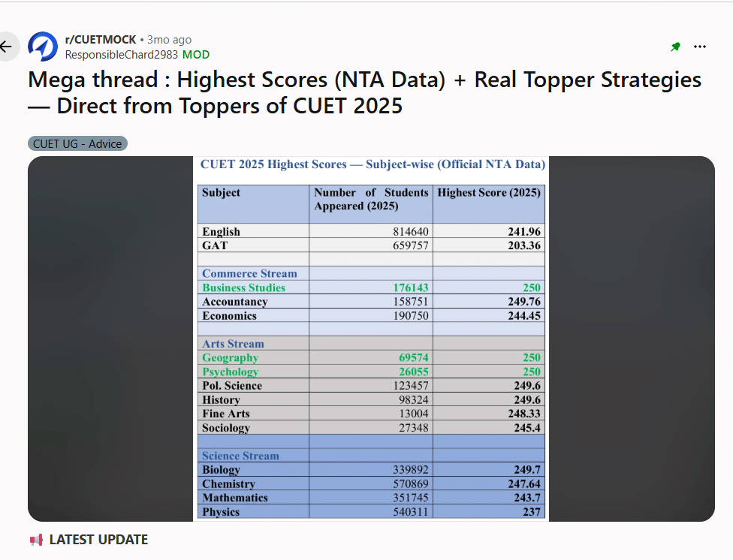Click History students count 98324
733x560 pixels.
(413, 399)
